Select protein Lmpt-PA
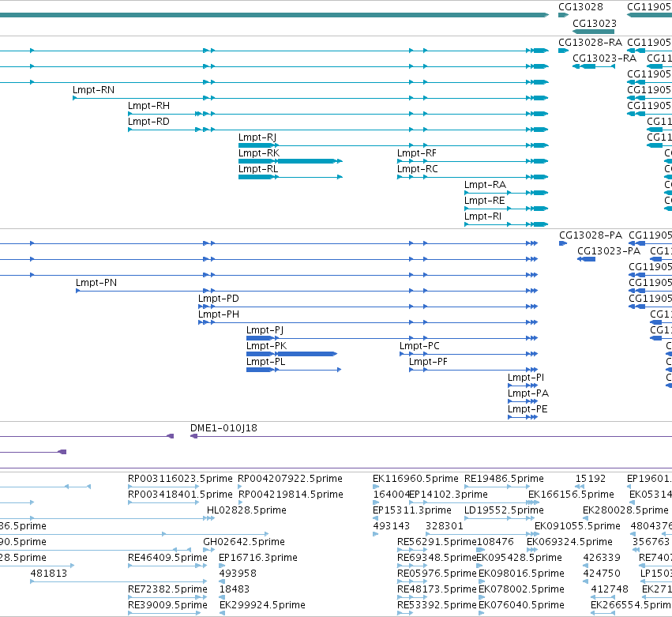The image size is (672, 617). (528, 393)
